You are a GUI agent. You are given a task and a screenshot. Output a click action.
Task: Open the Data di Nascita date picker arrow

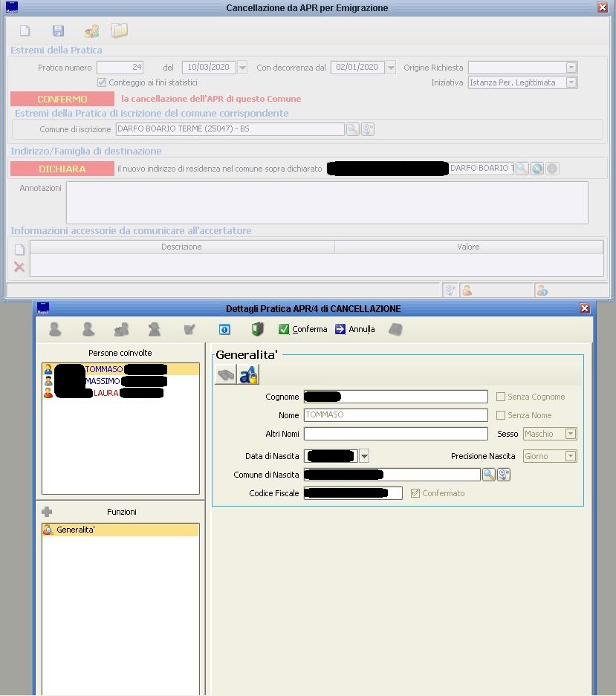pos(364,456)
